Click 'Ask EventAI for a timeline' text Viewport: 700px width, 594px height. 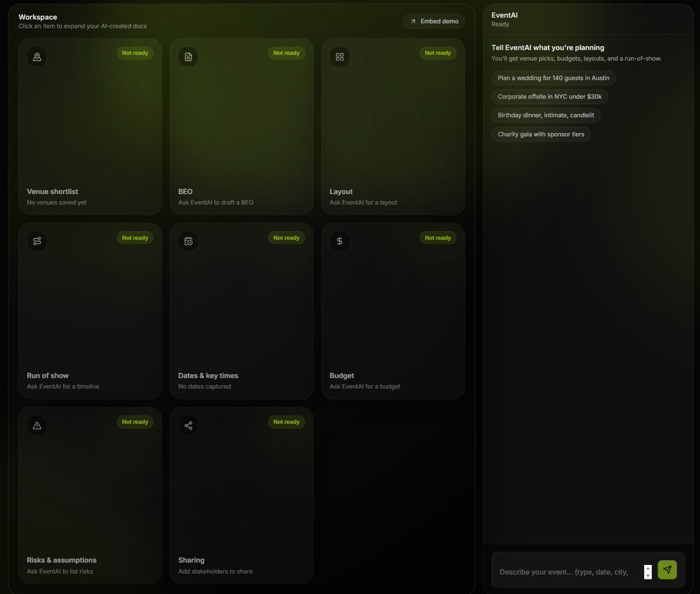[63, 386]
